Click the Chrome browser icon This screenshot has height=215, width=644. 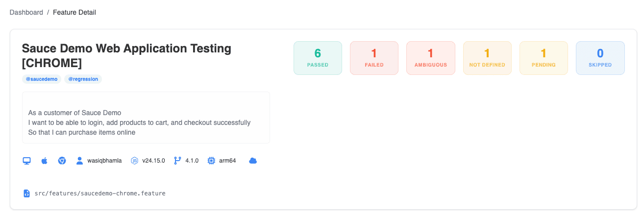pyautogui.click(x=62, y=161)
